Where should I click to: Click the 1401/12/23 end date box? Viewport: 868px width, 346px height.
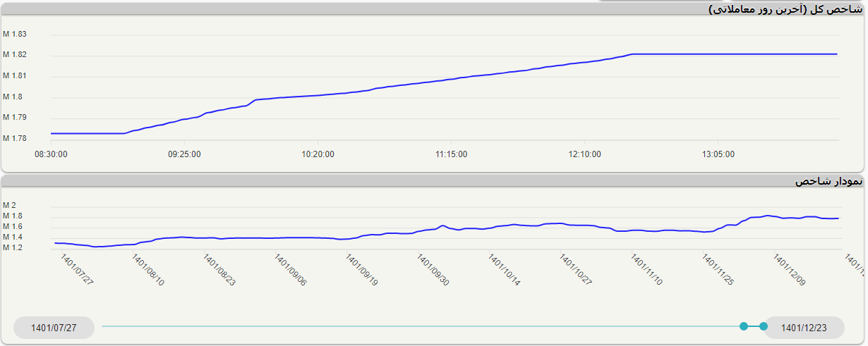[x=804, y=328]
